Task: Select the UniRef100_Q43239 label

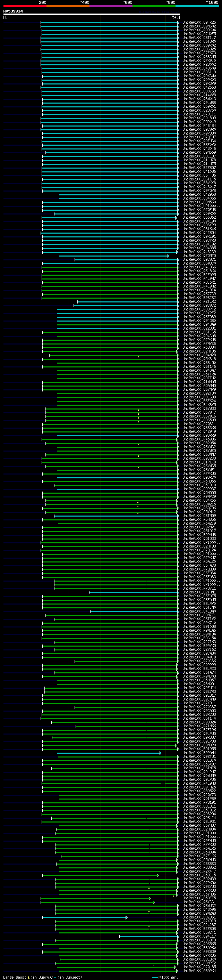Action: [x=199, y=252]
